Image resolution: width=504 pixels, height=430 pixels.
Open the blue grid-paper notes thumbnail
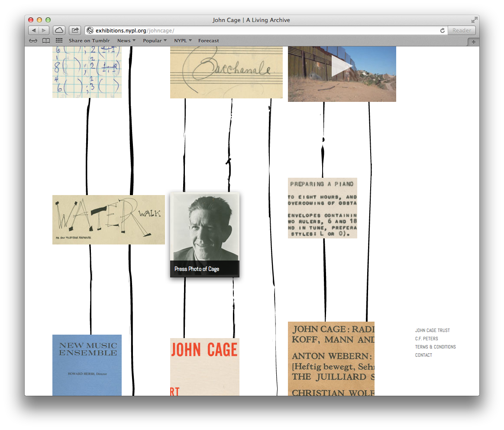point(87,72)
